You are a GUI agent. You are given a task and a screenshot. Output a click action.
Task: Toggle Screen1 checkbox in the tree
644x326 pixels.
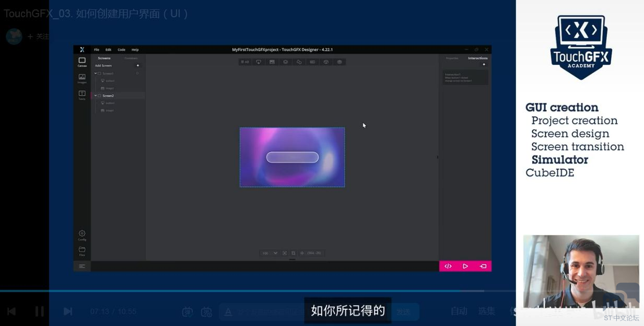point(100,74)
